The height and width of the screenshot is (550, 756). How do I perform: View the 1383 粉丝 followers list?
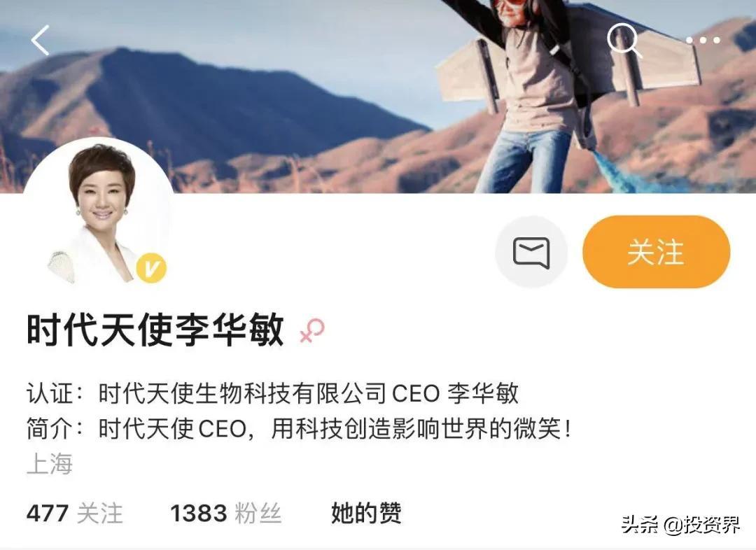[x=225, y=513]
